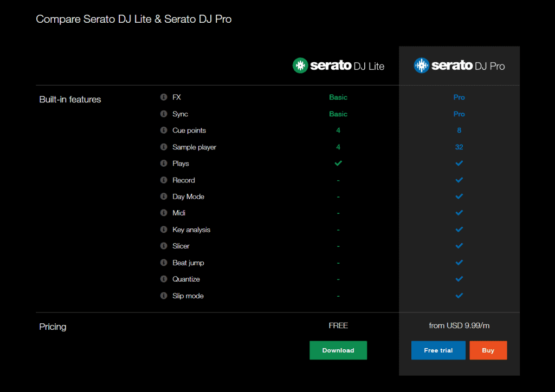The height and width of the screenshot is (392, 555).
Task: Click the 'Slicer' feature name
Action: (x=181, y=246)
